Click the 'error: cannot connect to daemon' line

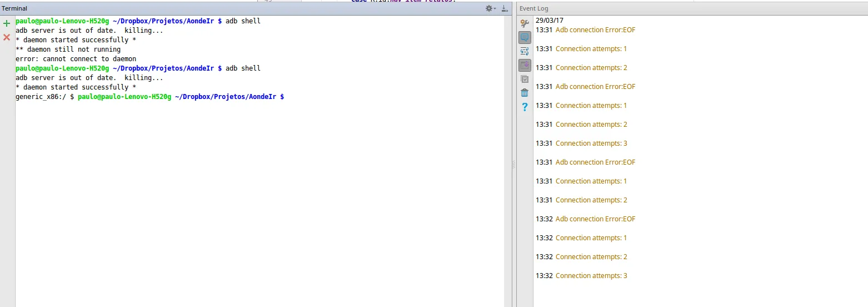(x=76, y=59)
